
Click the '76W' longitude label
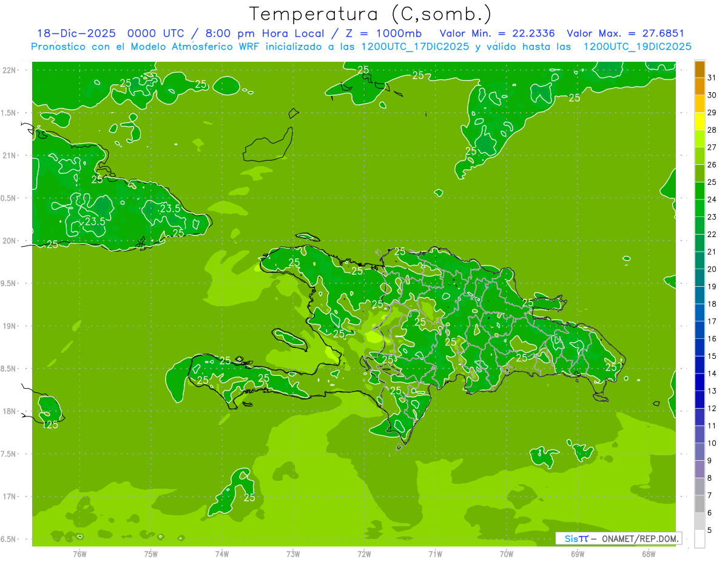pyautogui.click(x=79, y=554)
